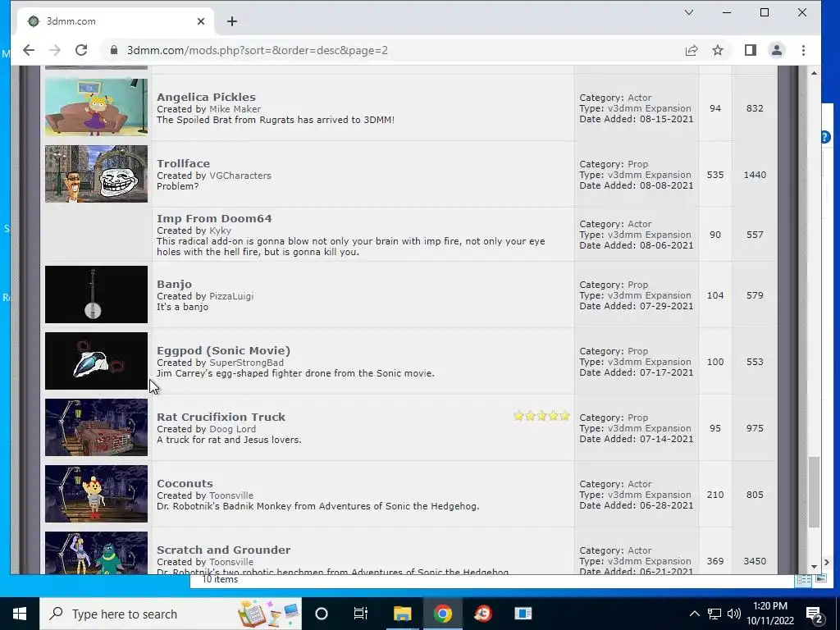This screenshot has height=630, width=840.
Task: Open Scratch and Grounder thumbnail
Action: pos(96,552)
